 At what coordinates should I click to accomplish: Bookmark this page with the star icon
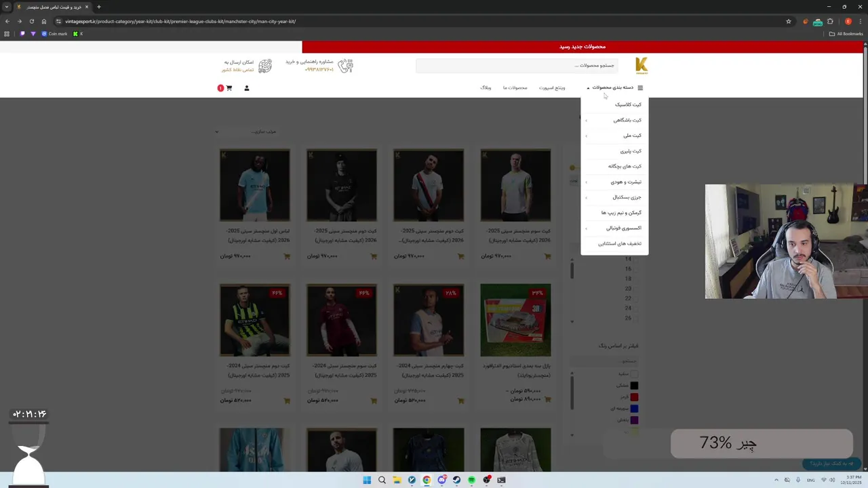pyautogui.click(x=789, y=21)
